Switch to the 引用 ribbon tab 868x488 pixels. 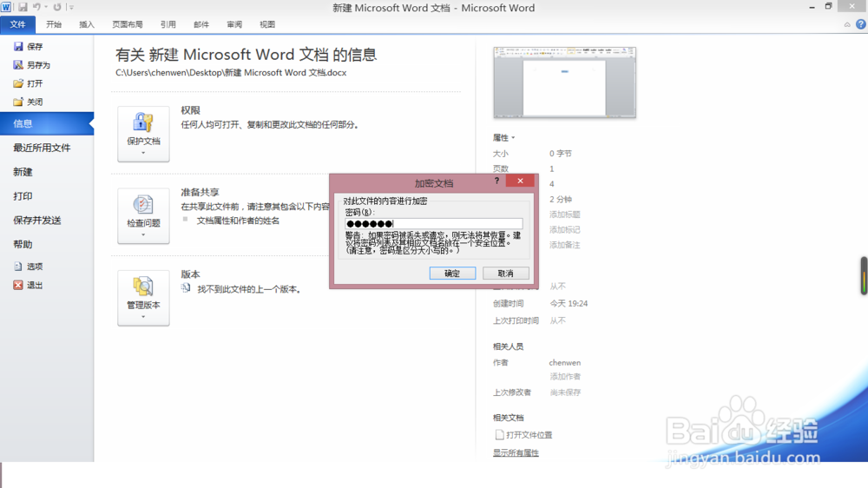(168, 24)
